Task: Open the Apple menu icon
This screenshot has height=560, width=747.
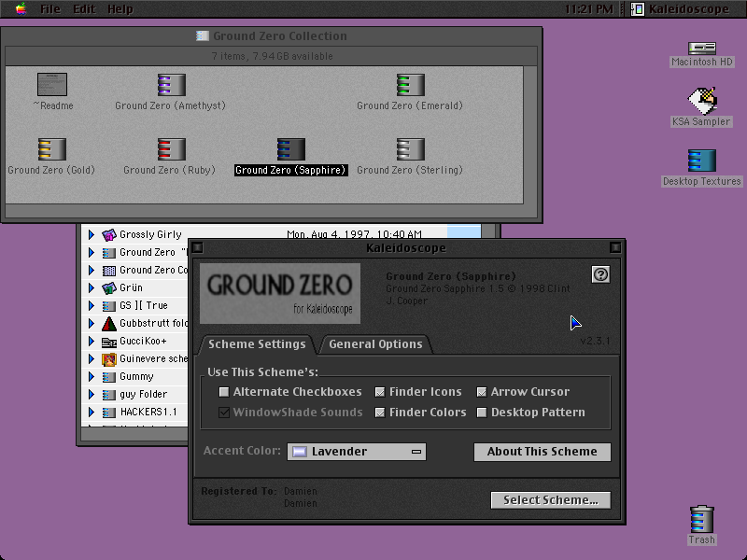Action: (21, 8)
